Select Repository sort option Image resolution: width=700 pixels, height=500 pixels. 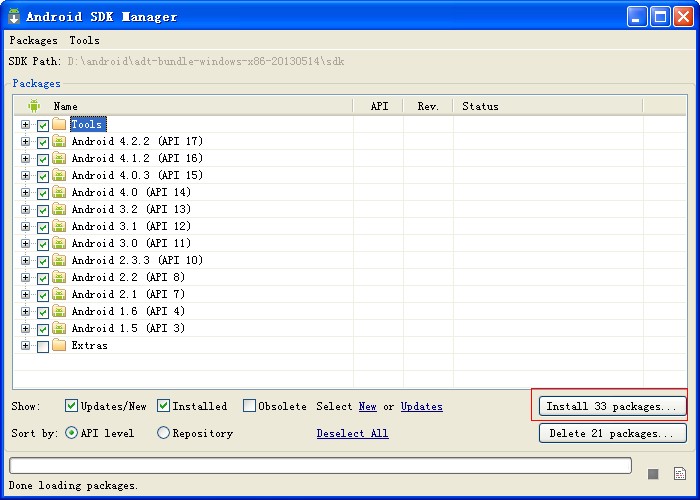click(163, 433)
